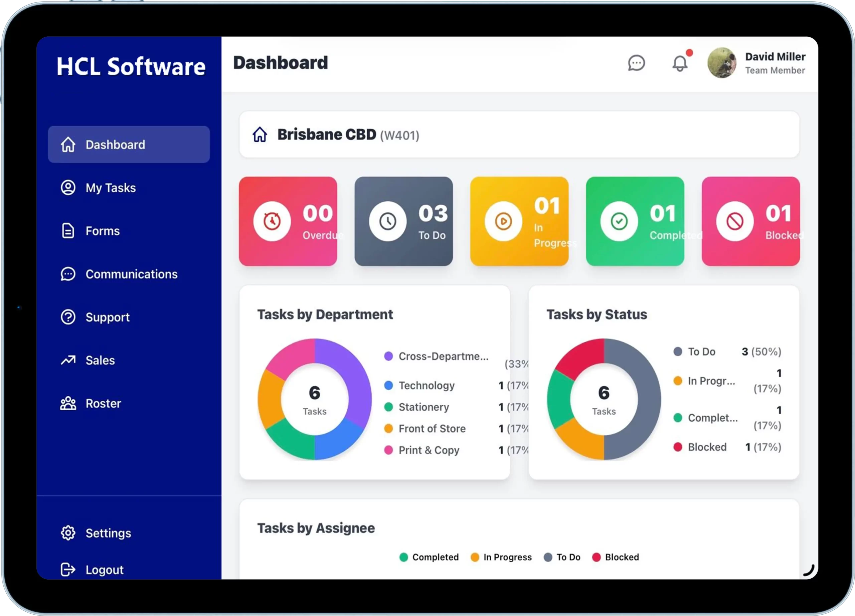Click the home icon beside Brisbane CBD

click(x=260, y=135)
